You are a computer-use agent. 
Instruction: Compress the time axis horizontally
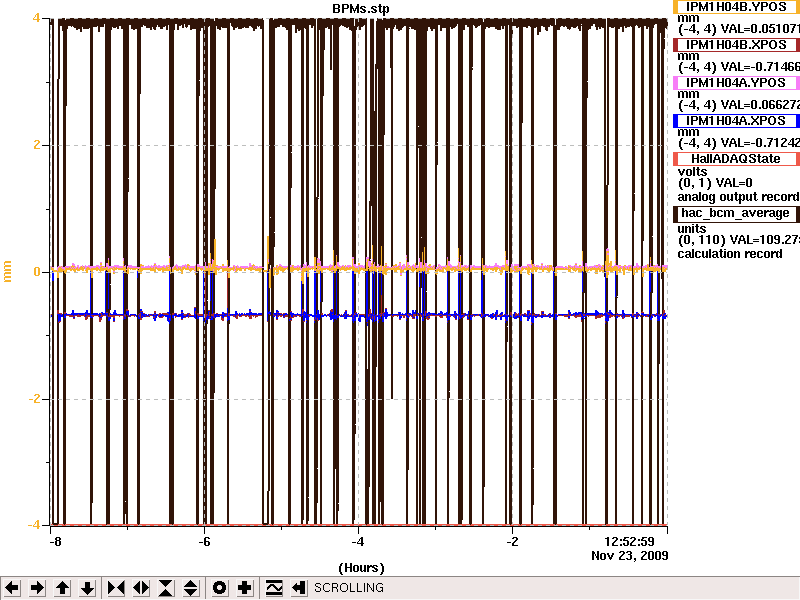click(116, 588)
